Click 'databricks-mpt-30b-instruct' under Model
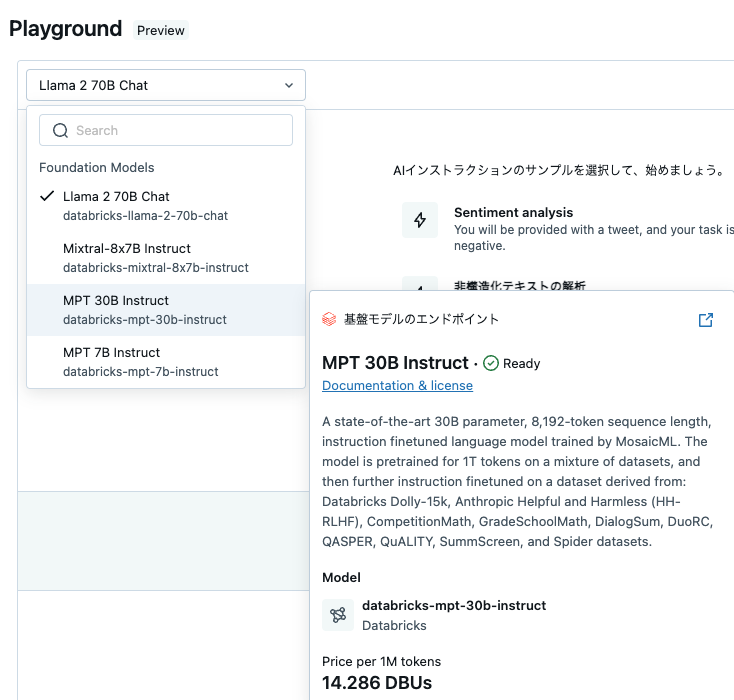734x700 pixels. 454,605
